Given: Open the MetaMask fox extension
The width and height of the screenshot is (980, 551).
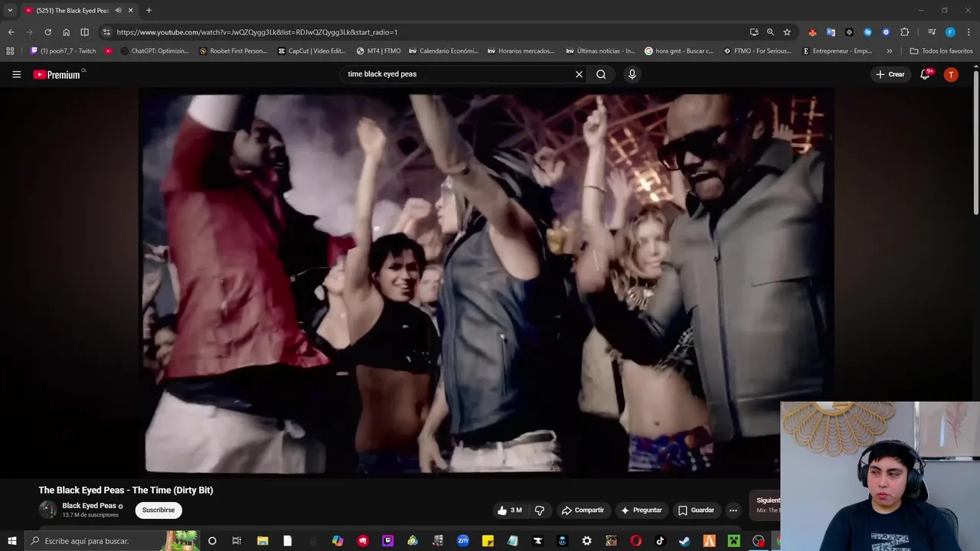Looking at the screenshot, I should click(x=812, y=32).
